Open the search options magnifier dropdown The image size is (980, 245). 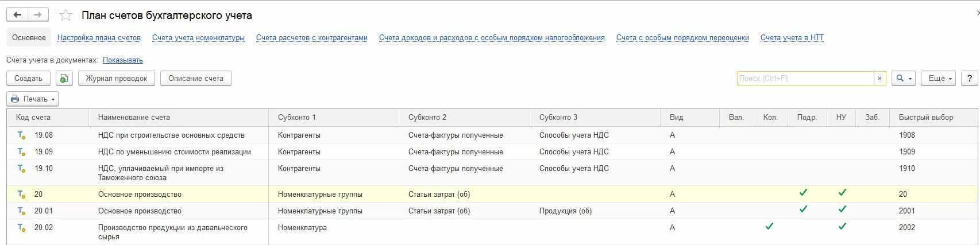(903, 79)
